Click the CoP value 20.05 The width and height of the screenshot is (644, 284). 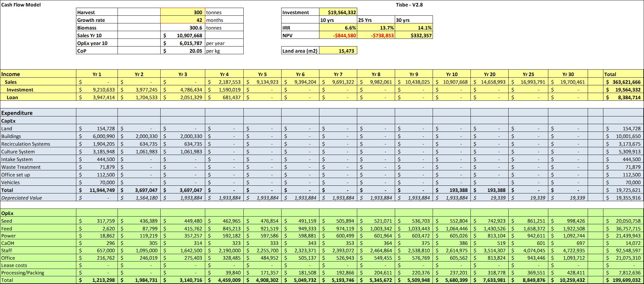(183, 51)
